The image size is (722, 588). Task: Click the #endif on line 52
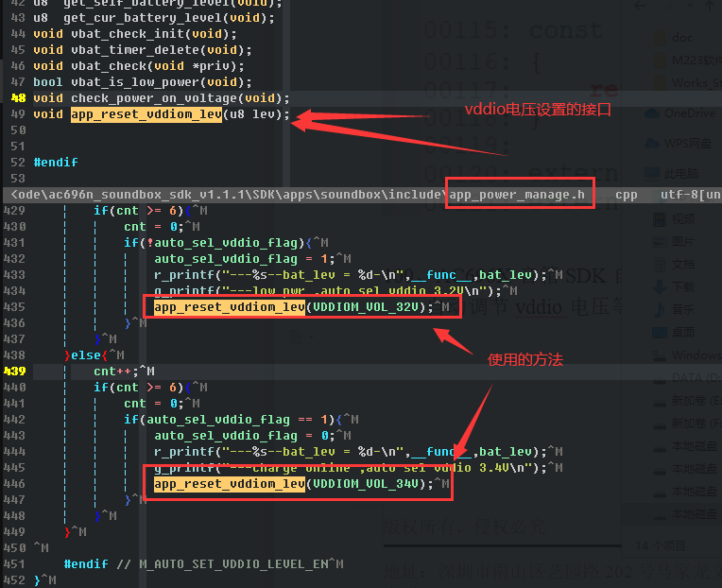(56, 162)
